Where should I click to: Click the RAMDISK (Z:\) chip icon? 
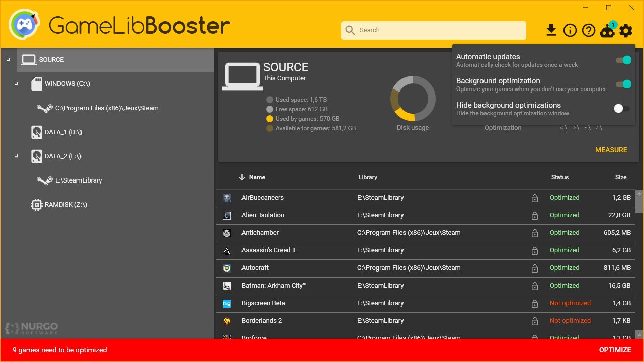(36, 204)
